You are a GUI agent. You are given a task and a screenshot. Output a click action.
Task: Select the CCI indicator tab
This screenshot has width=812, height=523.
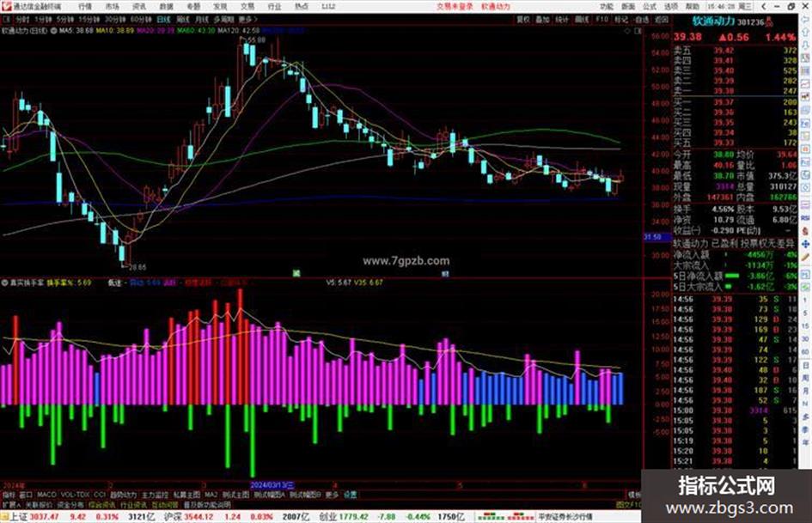[x=100, y=495]
